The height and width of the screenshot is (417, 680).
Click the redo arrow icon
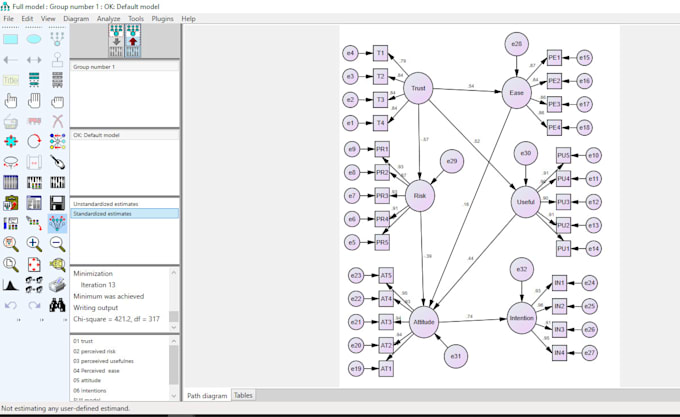(x=34, y=305)
